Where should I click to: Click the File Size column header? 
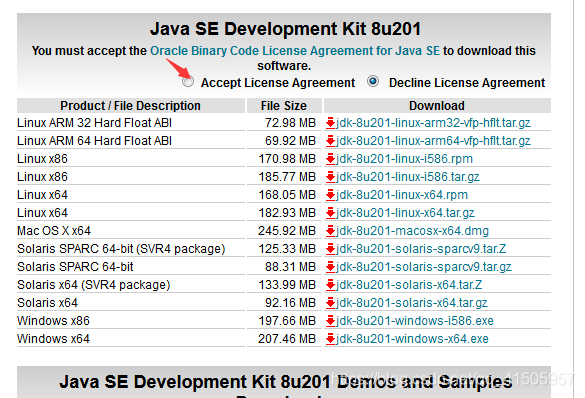[284, 106]
